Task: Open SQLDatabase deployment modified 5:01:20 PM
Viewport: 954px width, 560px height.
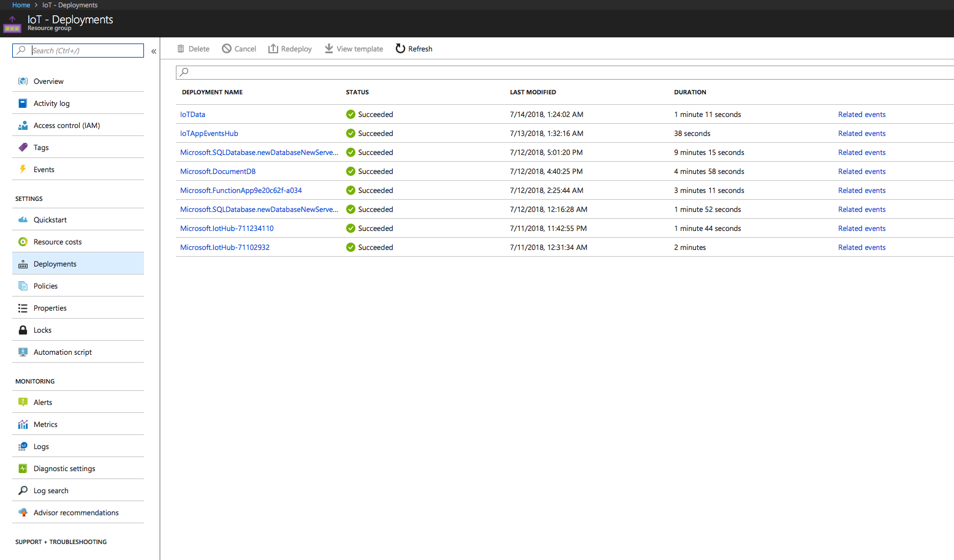Action: tap(259, 153)
